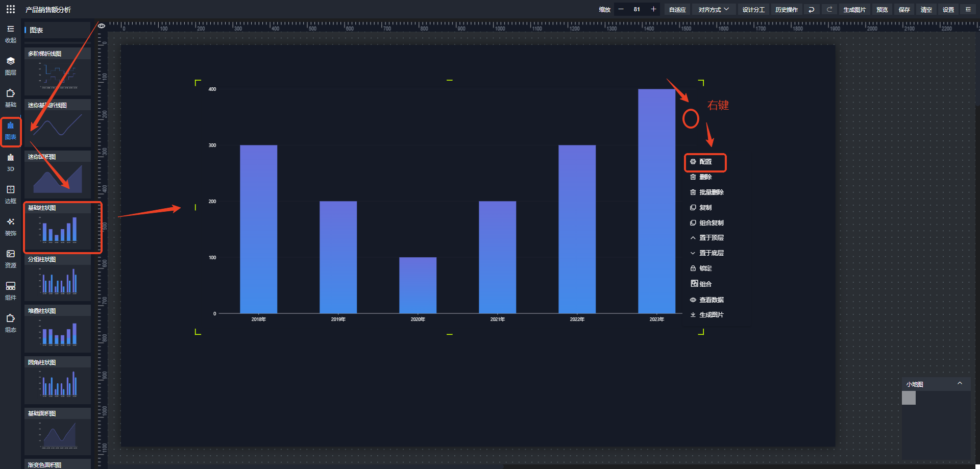
Task: Toggle the right panel collapse icon
Action: [968, 9]
